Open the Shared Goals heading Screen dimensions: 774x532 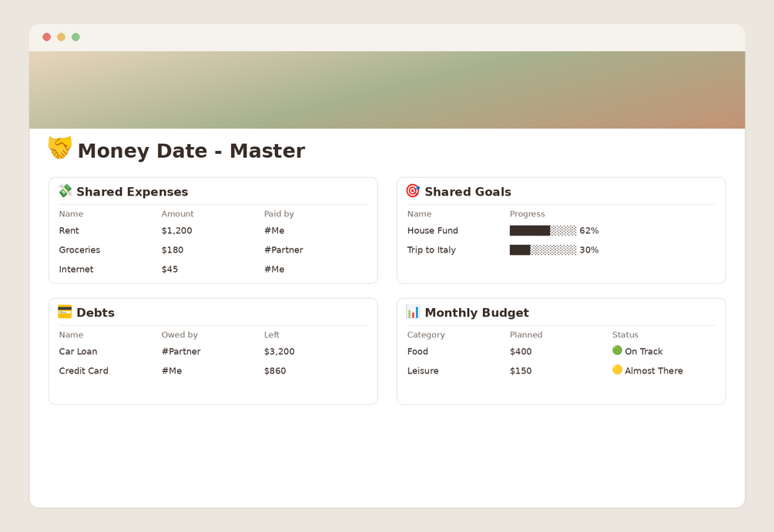(468, 192)
